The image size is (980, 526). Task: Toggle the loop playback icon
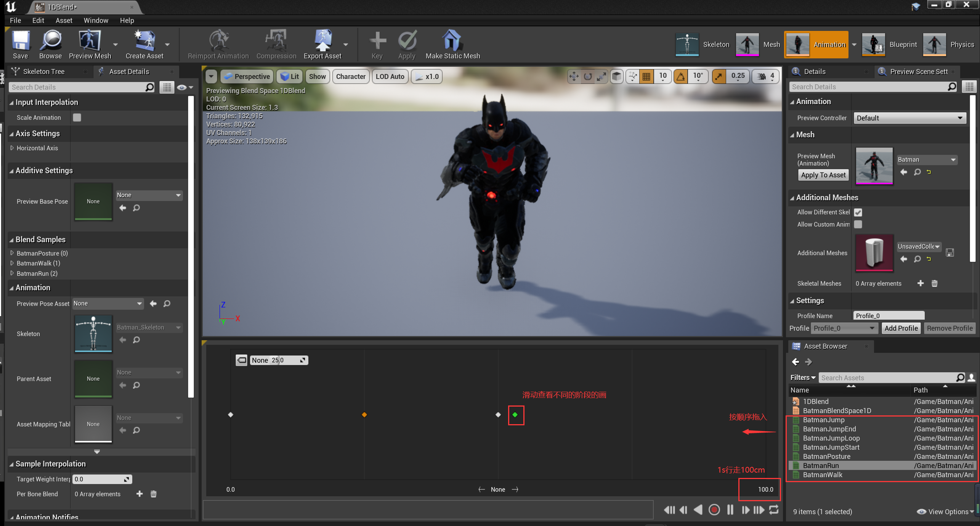pos(774,510)
